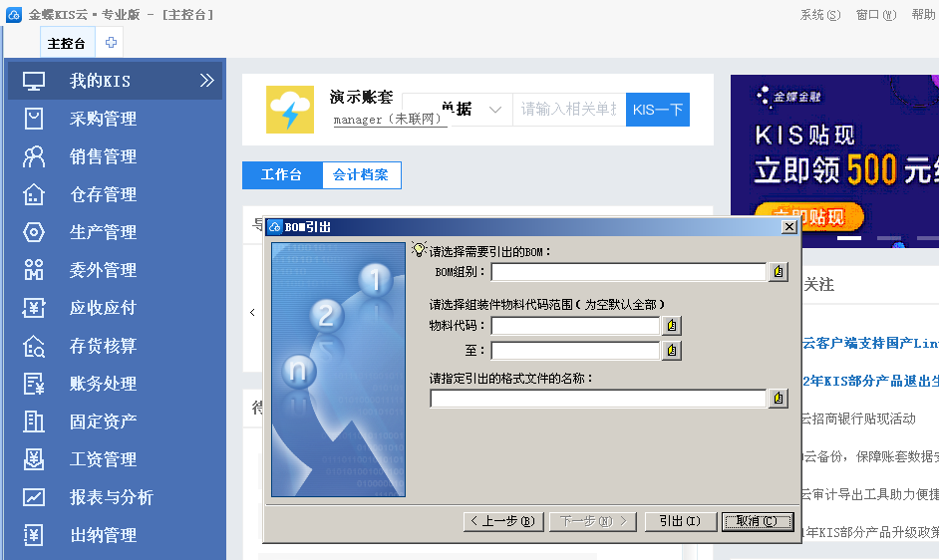Screen dimensions: 939x560
Task: Click the 采购管理 purchasing icon in sidebar
Action: pyautogui.click(x=34, y=119)
